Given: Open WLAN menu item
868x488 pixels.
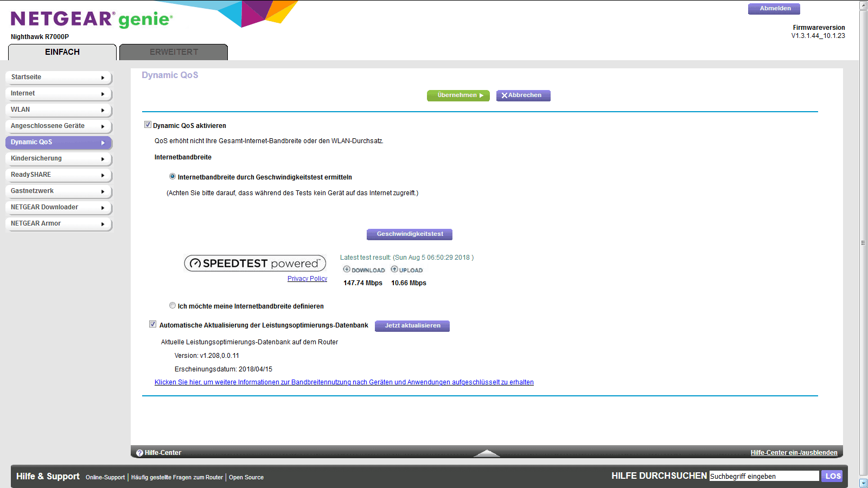Looking at the screenshot, I should [59, 110].
